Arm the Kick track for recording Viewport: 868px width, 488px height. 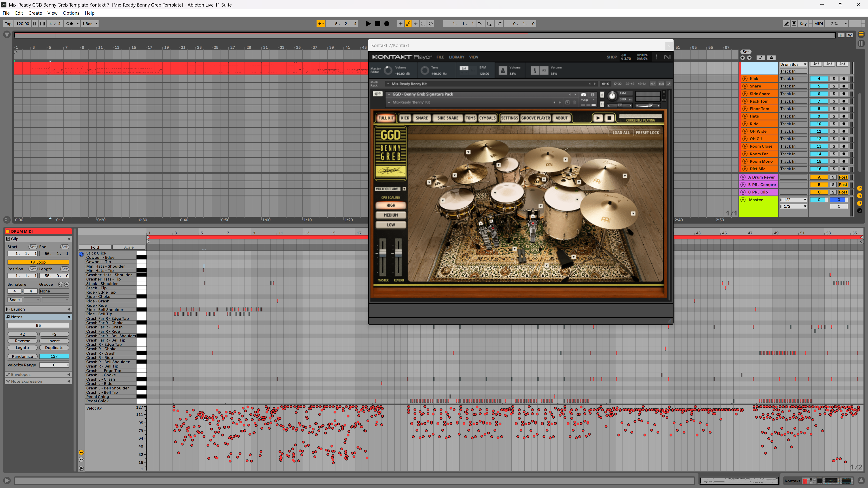(844, 79)
